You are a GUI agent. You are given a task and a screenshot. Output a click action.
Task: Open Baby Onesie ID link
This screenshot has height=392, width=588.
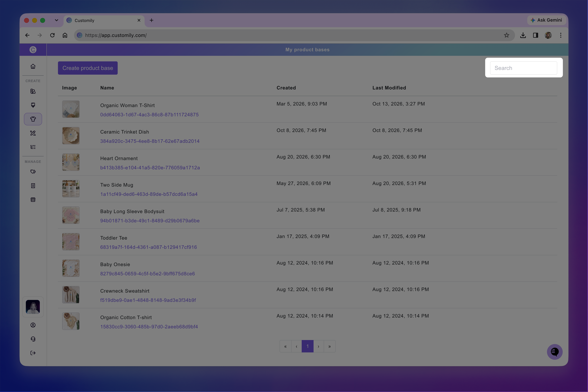coord(148,274)
